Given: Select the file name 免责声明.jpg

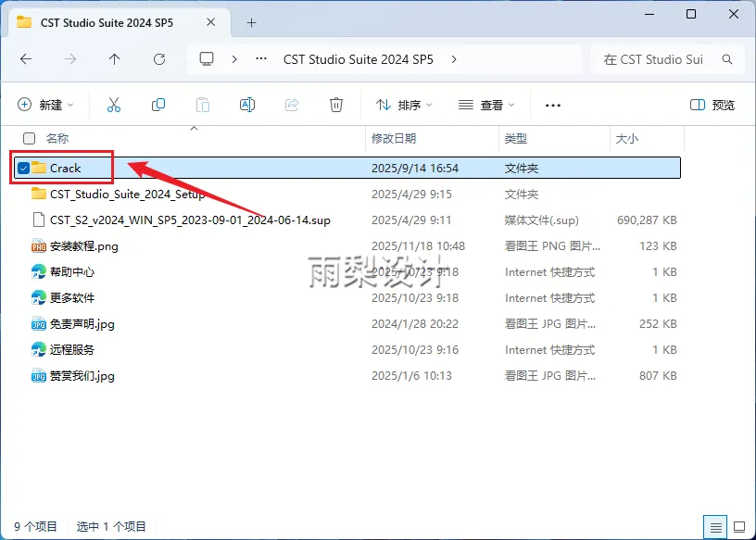Looking at the screenshot, I should point(82,324).
